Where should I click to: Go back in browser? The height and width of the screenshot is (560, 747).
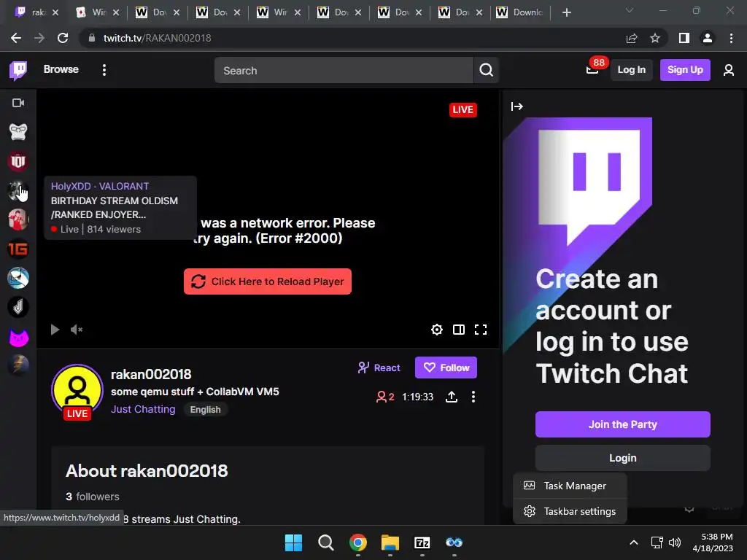pyautogui.click(x=16, y=38)
